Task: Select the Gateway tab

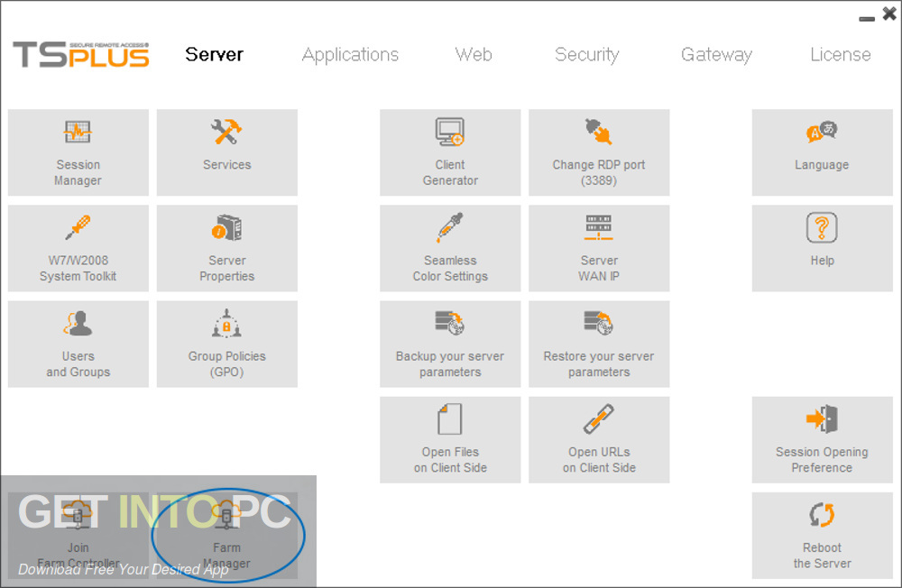Action: pos(716,55)
